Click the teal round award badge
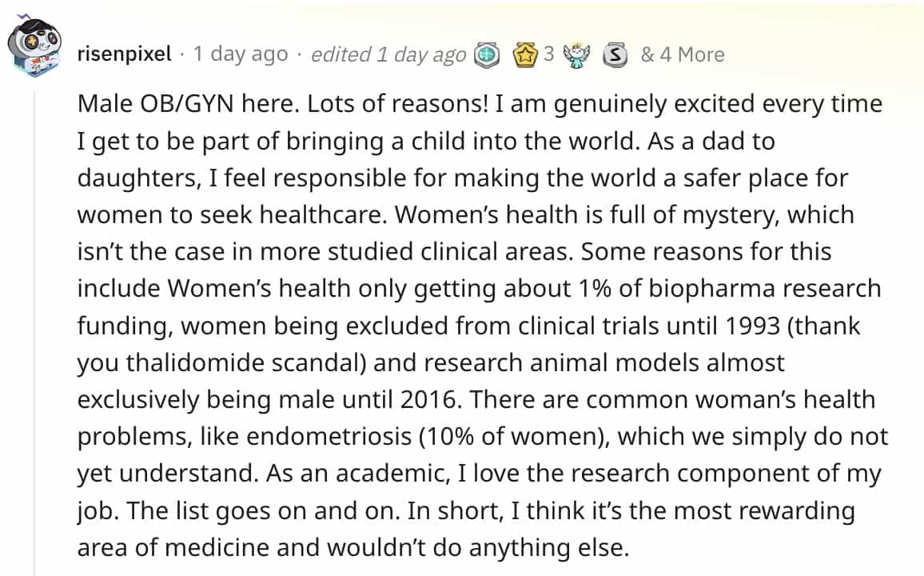Viewport: 924px width, 576px height. 487,54
